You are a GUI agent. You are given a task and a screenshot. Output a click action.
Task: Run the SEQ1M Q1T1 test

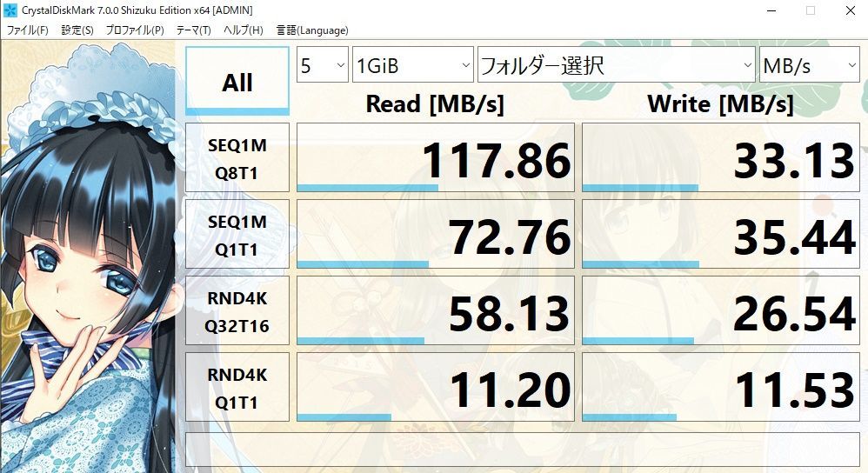[237, 234]
